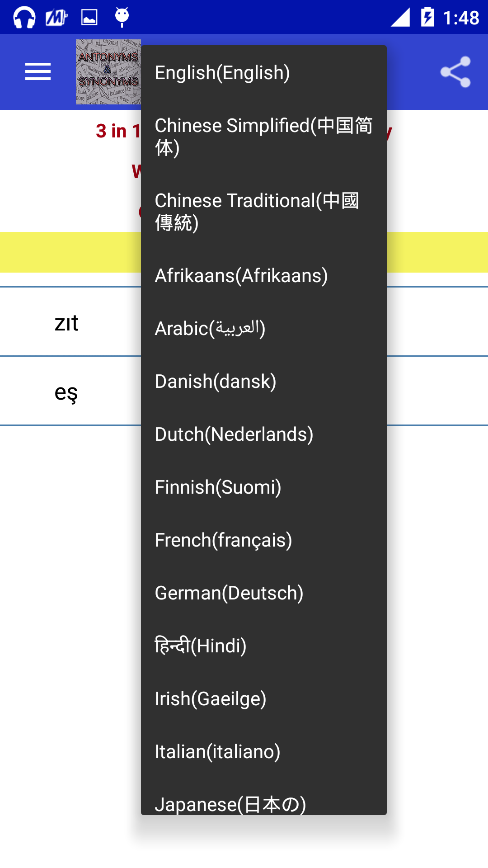Tap the Antonyms & Synonyms app logo
Image resolution: width=488 pixels, height=868 pixels.
(x=108, y=72)
